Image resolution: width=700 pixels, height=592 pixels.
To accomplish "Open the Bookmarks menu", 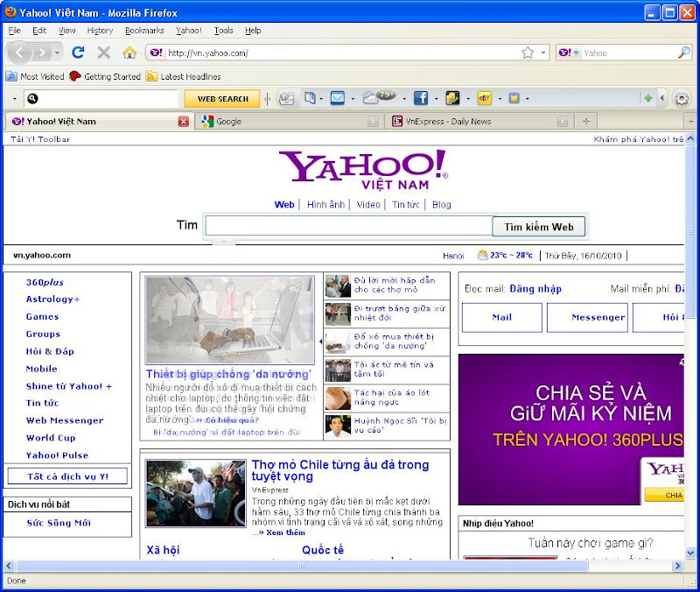I will click(x=144, y=31).
